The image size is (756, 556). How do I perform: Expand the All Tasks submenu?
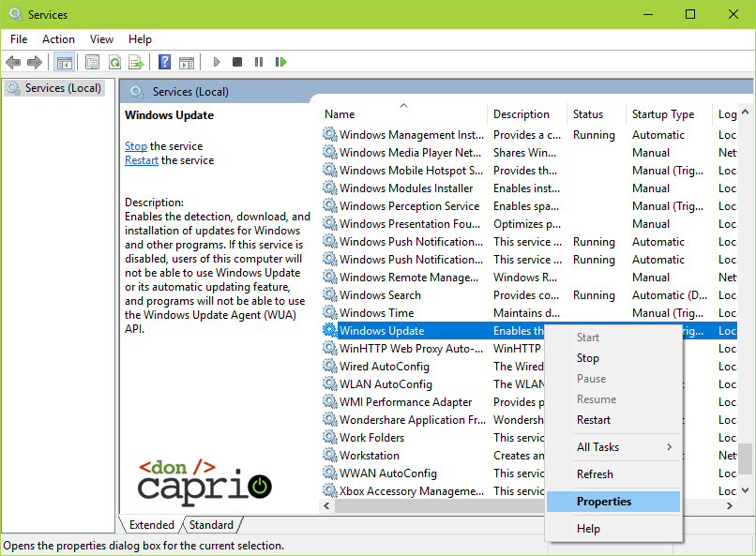(x=613, y=447)
